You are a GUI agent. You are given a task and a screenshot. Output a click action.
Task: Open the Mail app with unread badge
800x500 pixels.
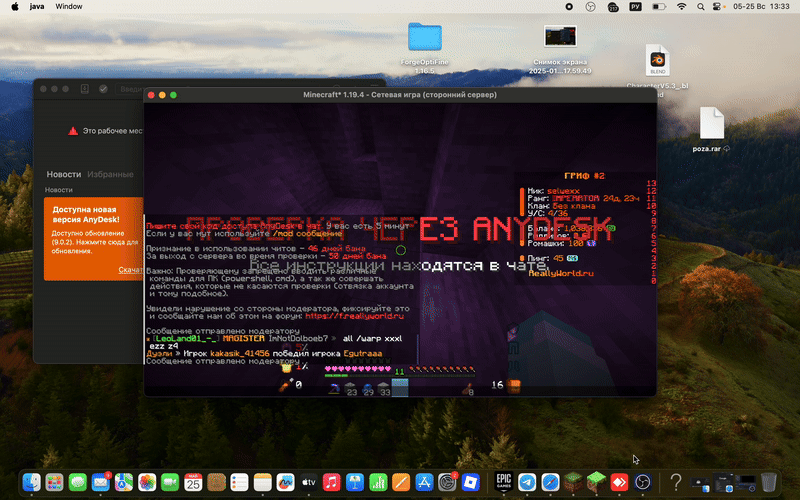click(x=101, y=482)
